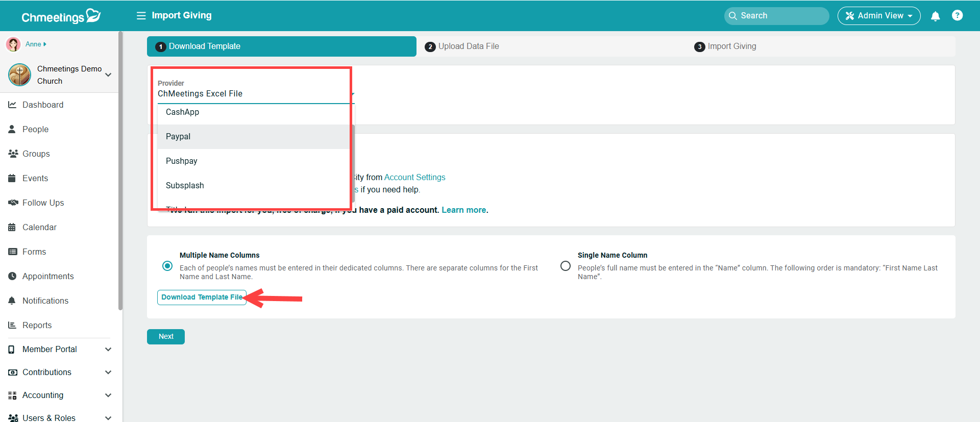Select the Pushpay provider option
980x422 pixels.
click(x=181, y=161)
